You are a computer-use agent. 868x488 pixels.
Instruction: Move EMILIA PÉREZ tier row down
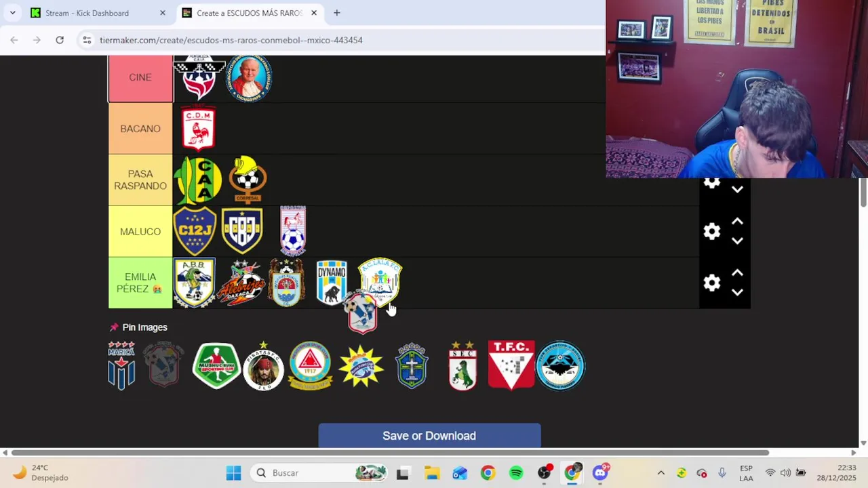[x=737, y=292]
